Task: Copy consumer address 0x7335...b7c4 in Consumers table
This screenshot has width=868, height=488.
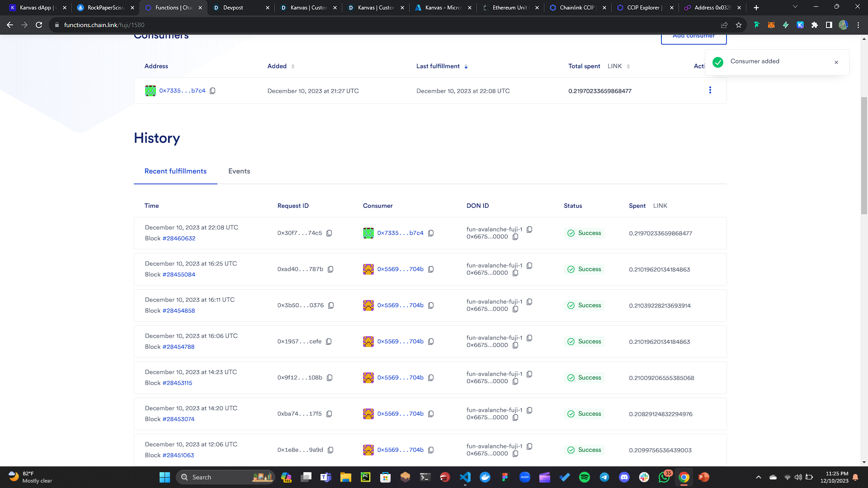Action: click(212, 91)
